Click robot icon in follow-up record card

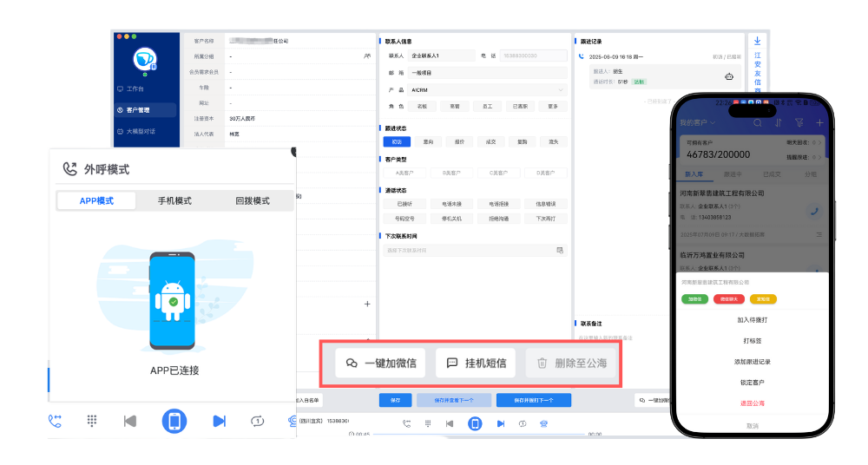pyautogui.click(x=729, y=76)
